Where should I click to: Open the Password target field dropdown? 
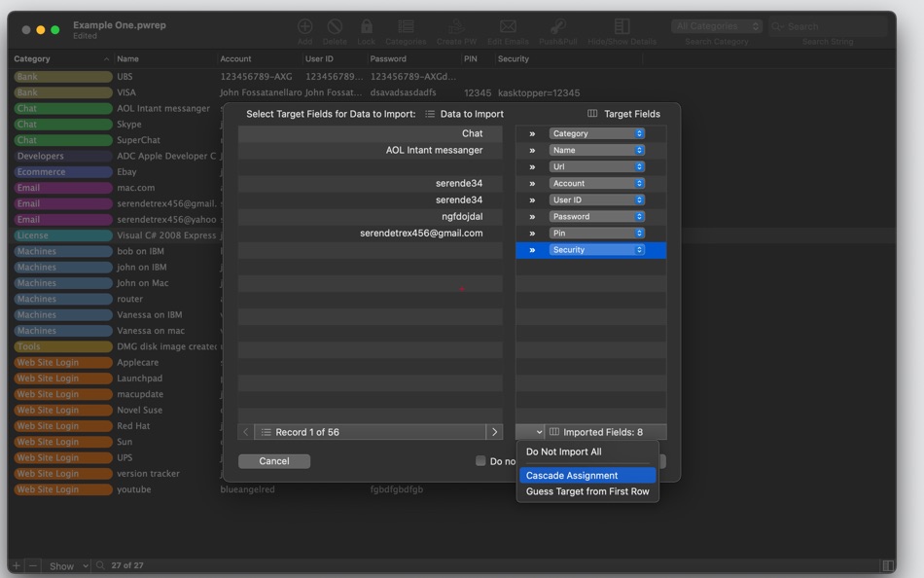click(x=597, y=216)
